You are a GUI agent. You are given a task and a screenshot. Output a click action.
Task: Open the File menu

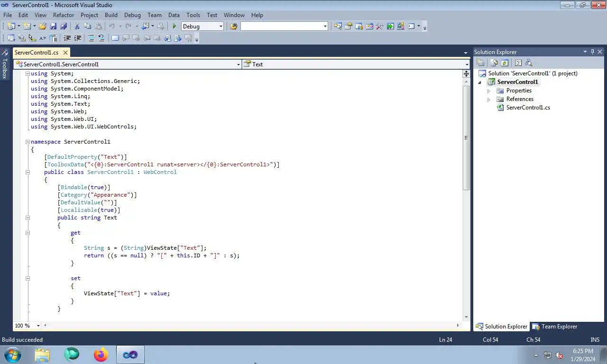click(x=8, y=15)
